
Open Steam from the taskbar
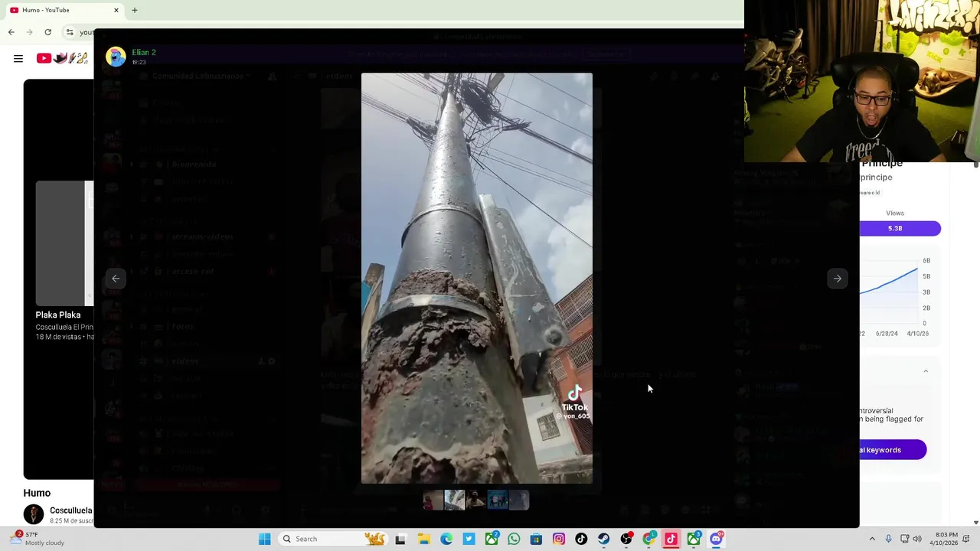(604, 539)
